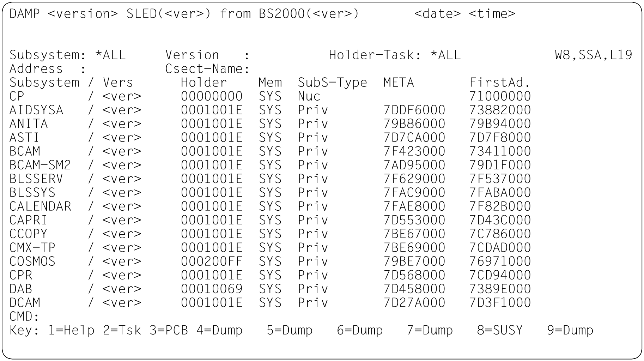The width and height of the screenshot is (644, 361).
Task: Select the W8,SSA,L19 window indicator
Action: pos(593,55)
